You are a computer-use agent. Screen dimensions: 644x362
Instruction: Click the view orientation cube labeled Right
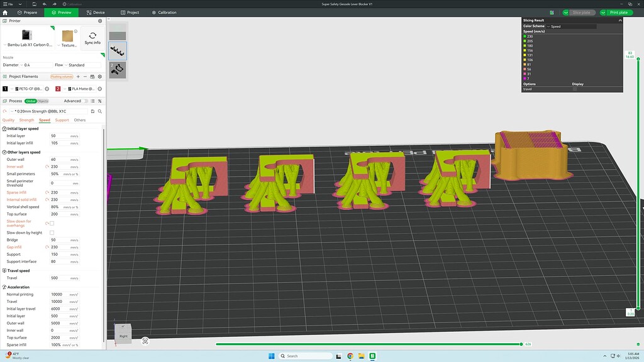pos(123,334)
